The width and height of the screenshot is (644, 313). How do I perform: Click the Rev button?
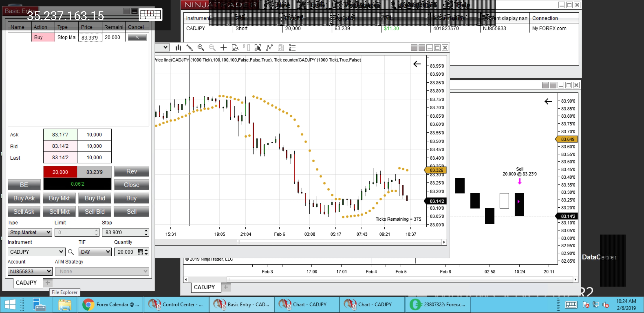[131, 171]
